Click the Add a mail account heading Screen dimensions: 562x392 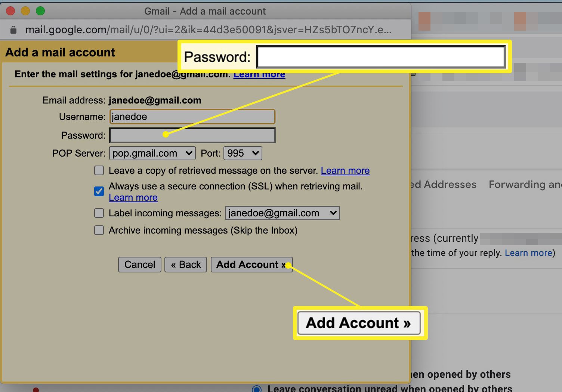[60, 52]
